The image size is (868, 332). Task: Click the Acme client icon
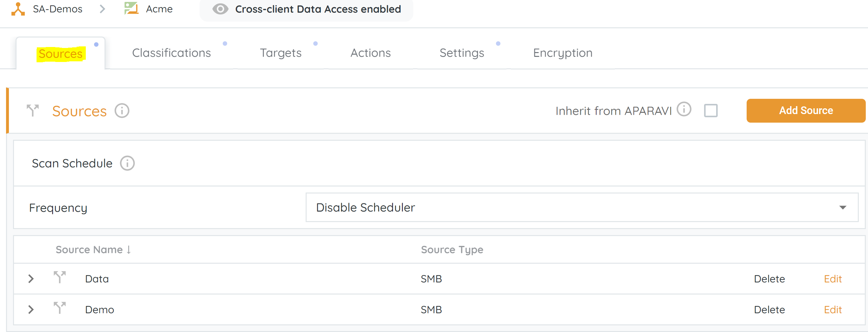(x=132, y=9)
